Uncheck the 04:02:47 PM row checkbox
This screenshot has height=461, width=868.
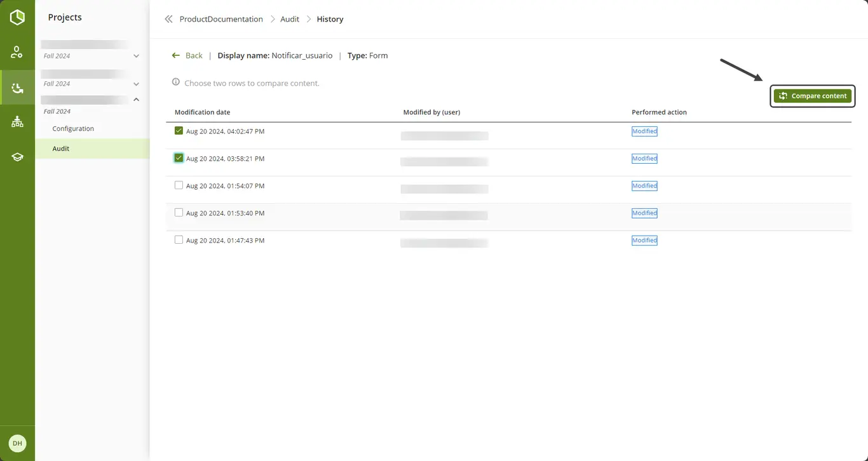pos(179,131)
